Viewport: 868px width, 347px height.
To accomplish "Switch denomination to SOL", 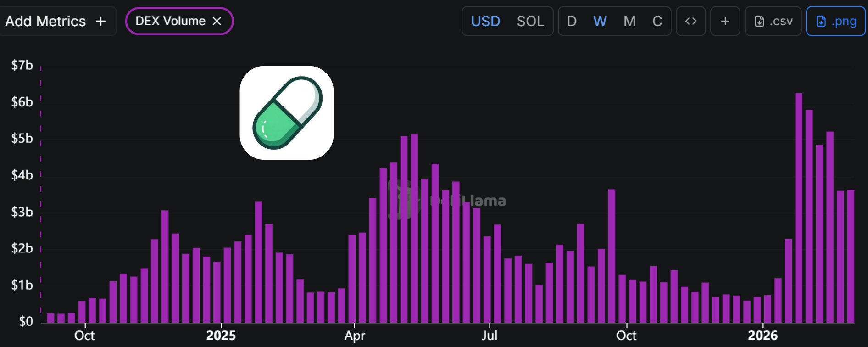I will click(x=530, y=21).
